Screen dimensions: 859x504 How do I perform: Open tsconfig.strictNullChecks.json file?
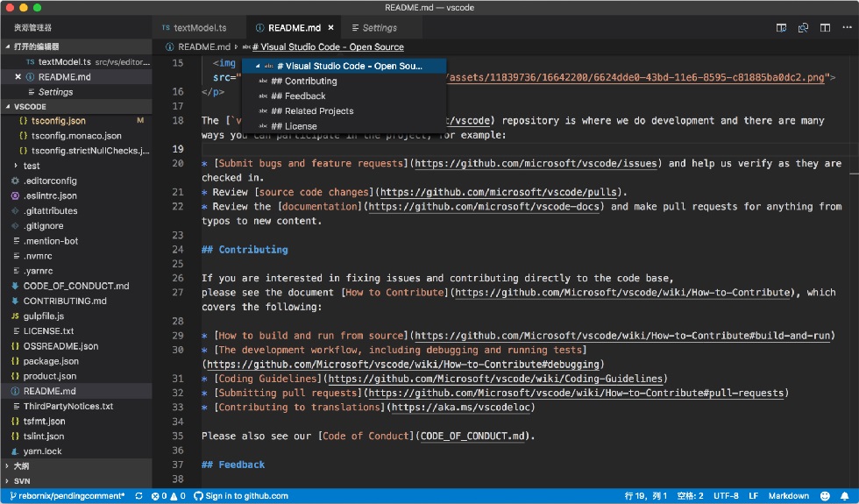76,151
